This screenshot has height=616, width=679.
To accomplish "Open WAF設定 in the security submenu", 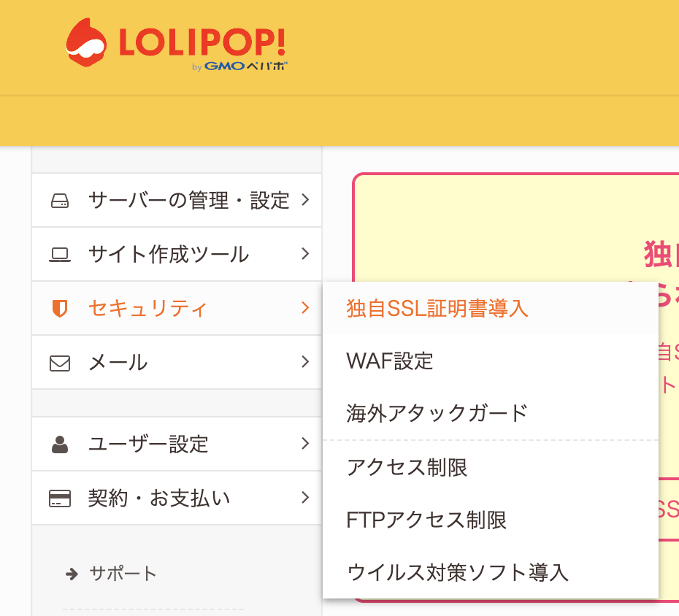I will click(x=390, y=361).
